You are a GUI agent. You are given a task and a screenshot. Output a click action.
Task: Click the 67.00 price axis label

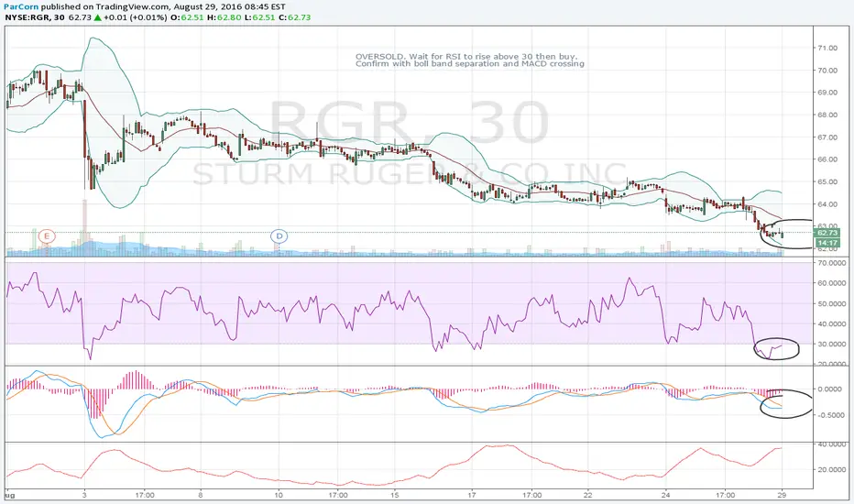(x=827, y=137)
